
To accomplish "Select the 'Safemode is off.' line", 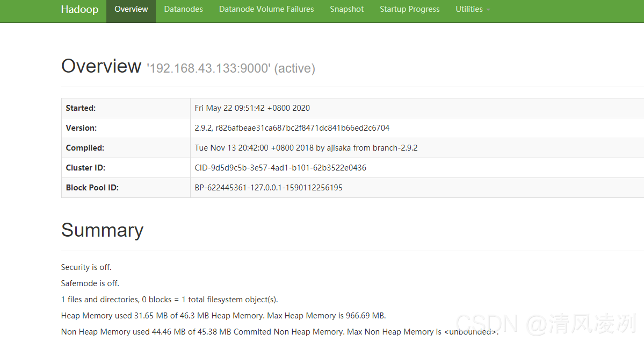I will pos(90,283).
